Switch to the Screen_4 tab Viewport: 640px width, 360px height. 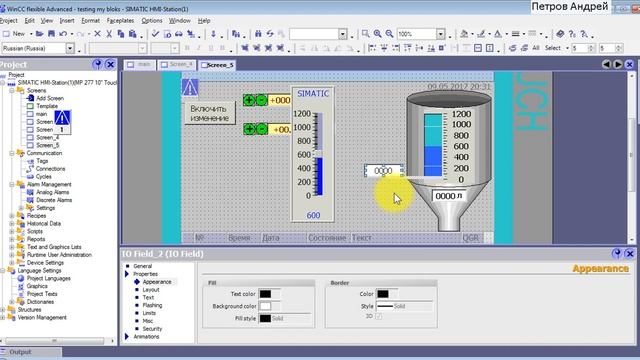(176, 64)
